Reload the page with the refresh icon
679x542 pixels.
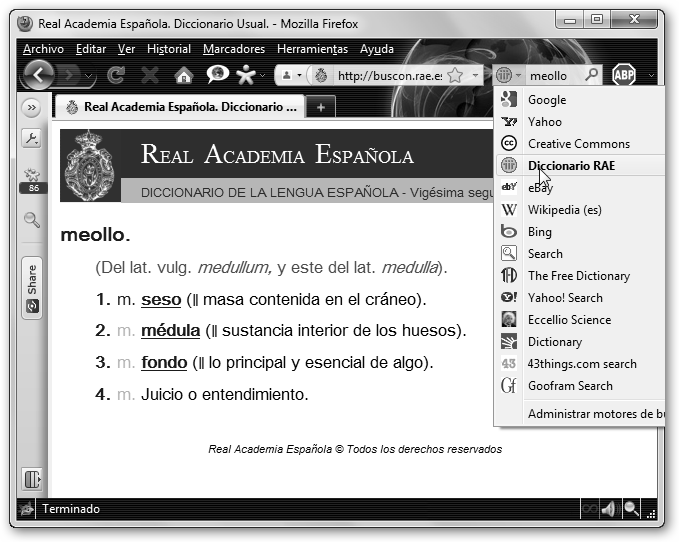coord(116,76)
